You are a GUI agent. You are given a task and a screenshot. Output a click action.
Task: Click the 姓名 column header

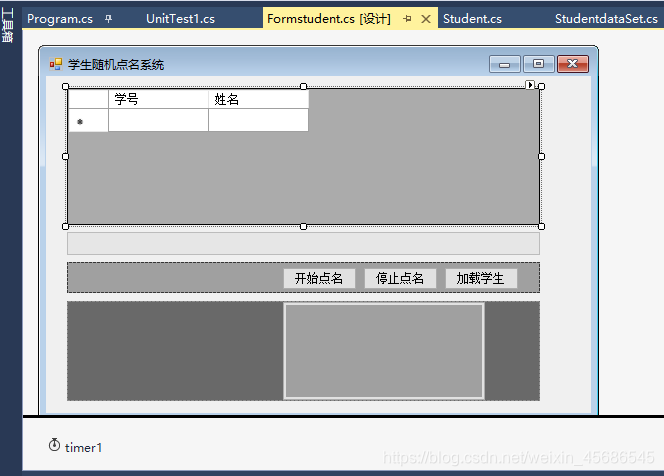coord(258,99)
